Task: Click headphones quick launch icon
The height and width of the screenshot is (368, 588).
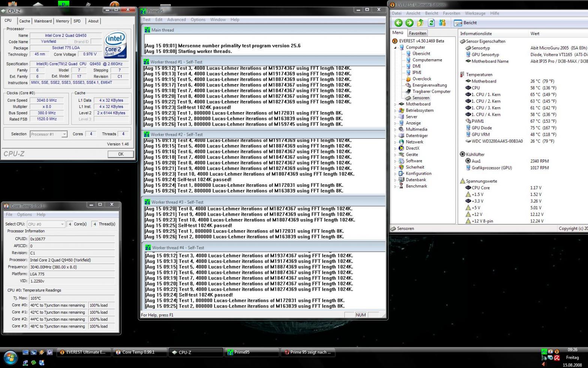Action: coord(49,352)
